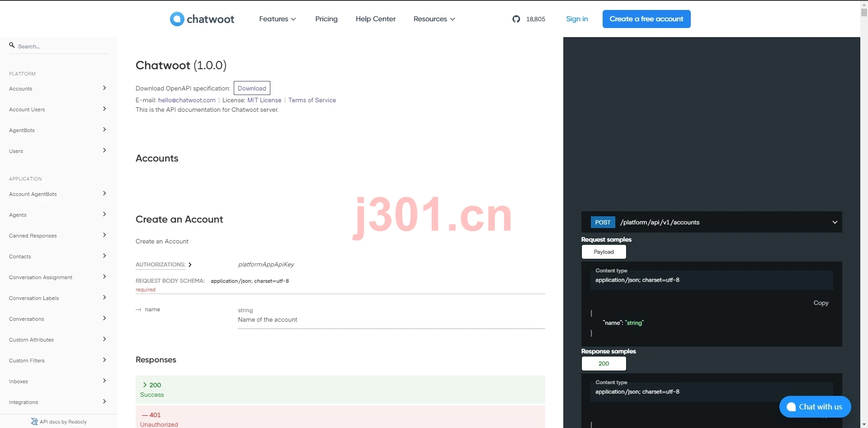Copy the request sample payload
This screenshot has height=428, width=868.
tap(821, 303)
